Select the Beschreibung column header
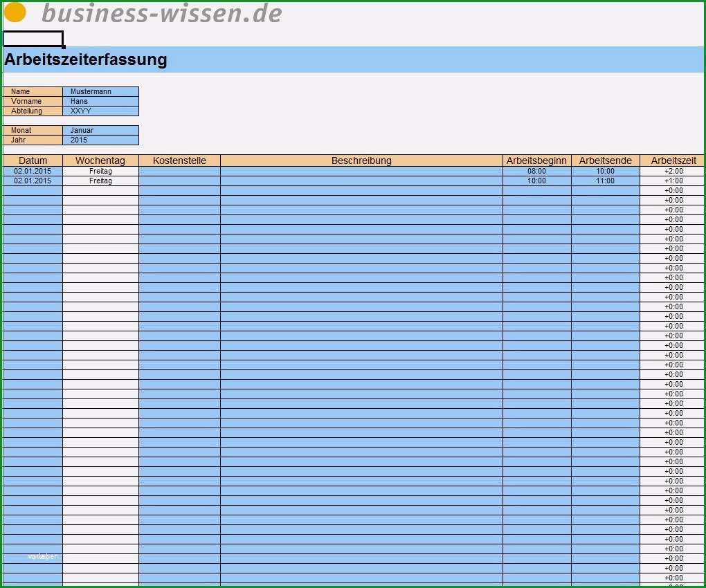 [361, 160]
